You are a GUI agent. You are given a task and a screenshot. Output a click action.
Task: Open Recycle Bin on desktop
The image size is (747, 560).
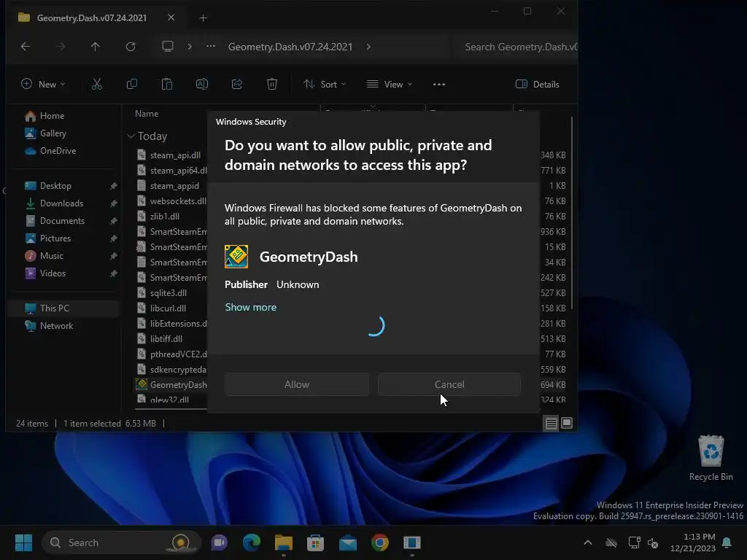coord(711,458)
